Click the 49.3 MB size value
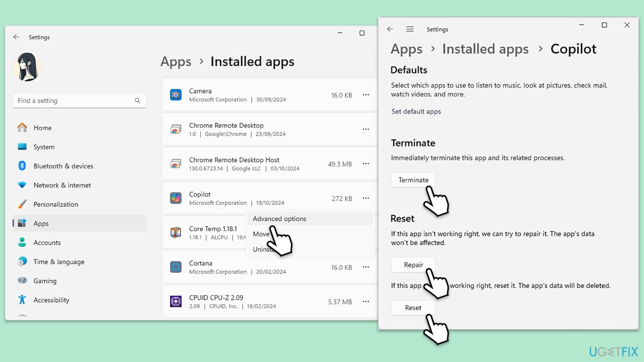Screen dimensions: 644x362 pos(340,164)
